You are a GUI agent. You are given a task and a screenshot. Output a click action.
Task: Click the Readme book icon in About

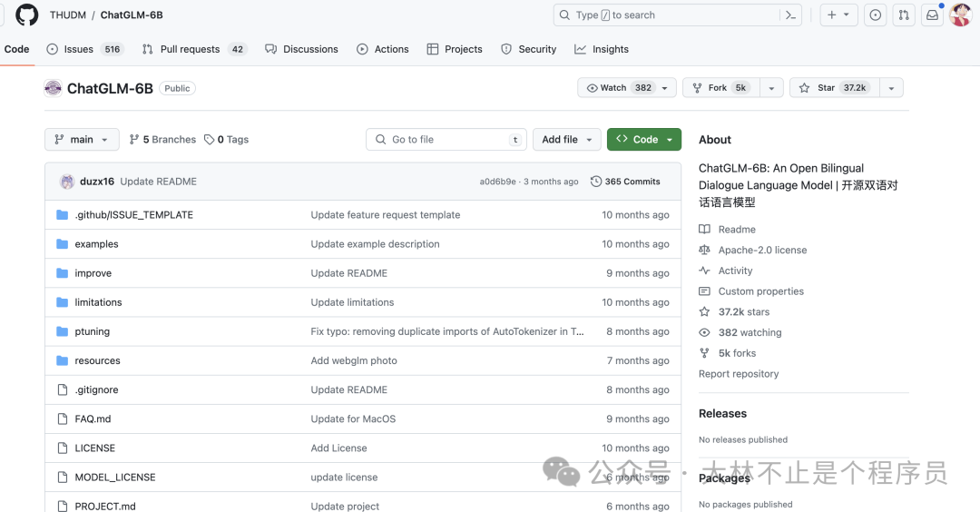tap(704, 230)
